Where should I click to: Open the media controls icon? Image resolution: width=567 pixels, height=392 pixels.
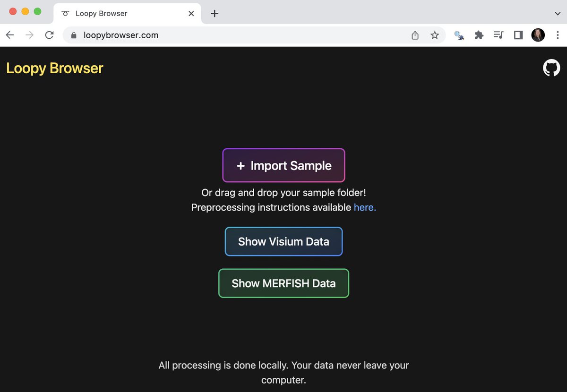[x=498, y=35]
